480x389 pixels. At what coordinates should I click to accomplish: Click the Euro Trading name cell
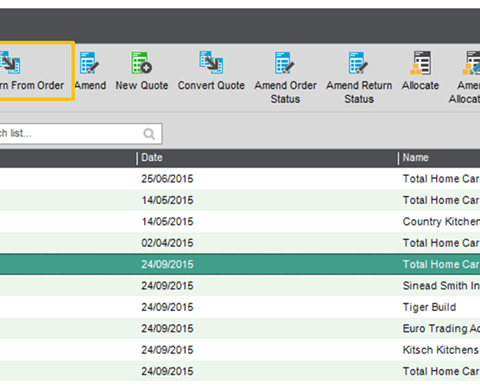(441, 328)
